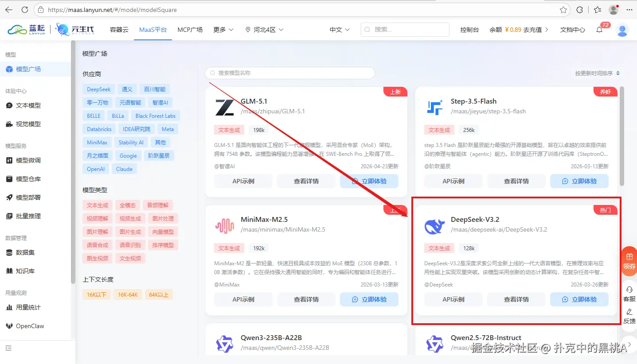
Task: Switch to MCP广场 nav tab
Action: (190, 30)
